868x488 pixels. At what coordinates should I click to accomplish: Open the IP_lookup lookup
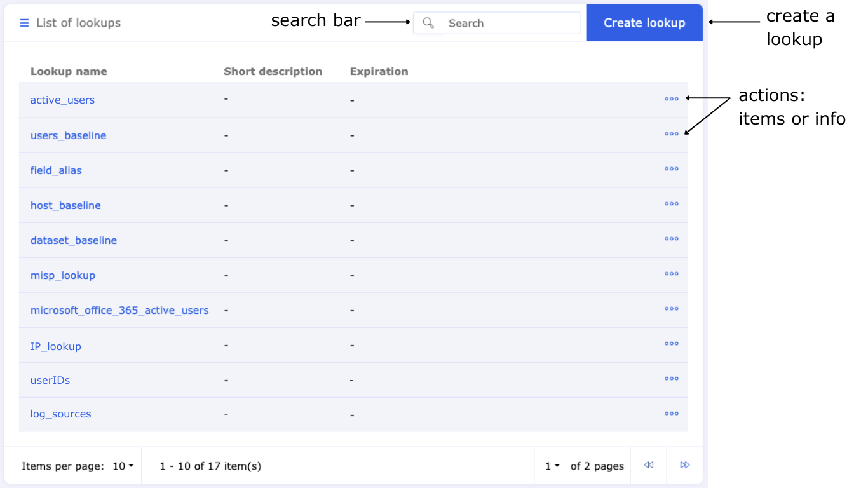56,346
